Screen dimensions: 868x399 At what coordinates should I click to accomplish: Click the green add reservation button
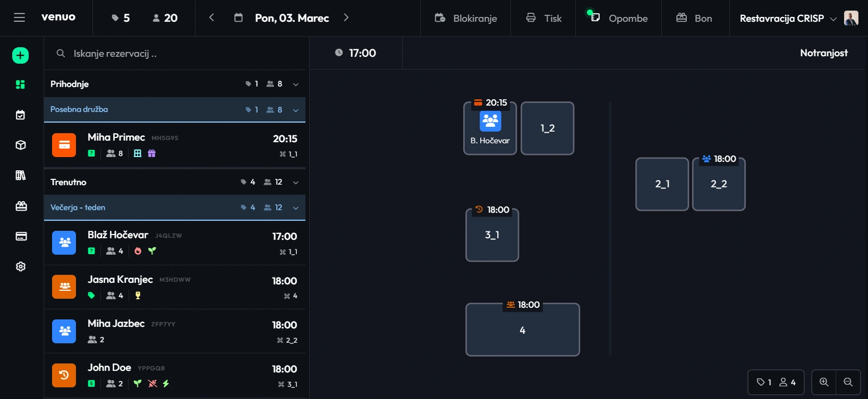tap(21, 55)
